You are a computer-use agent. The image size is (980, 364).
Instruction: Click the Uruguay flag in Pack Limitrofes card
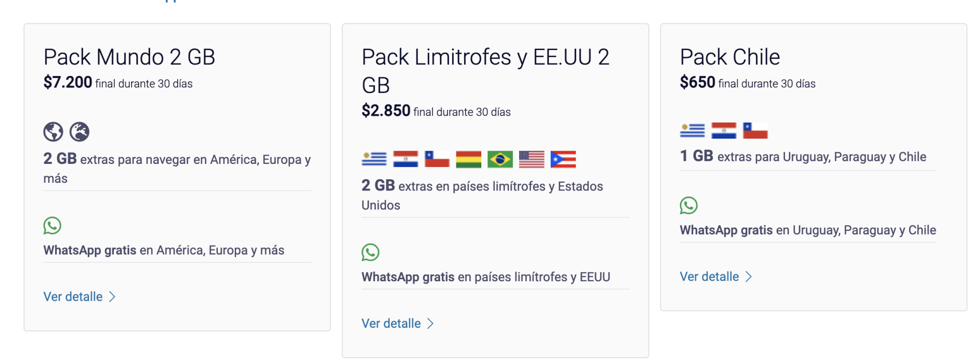374,159
